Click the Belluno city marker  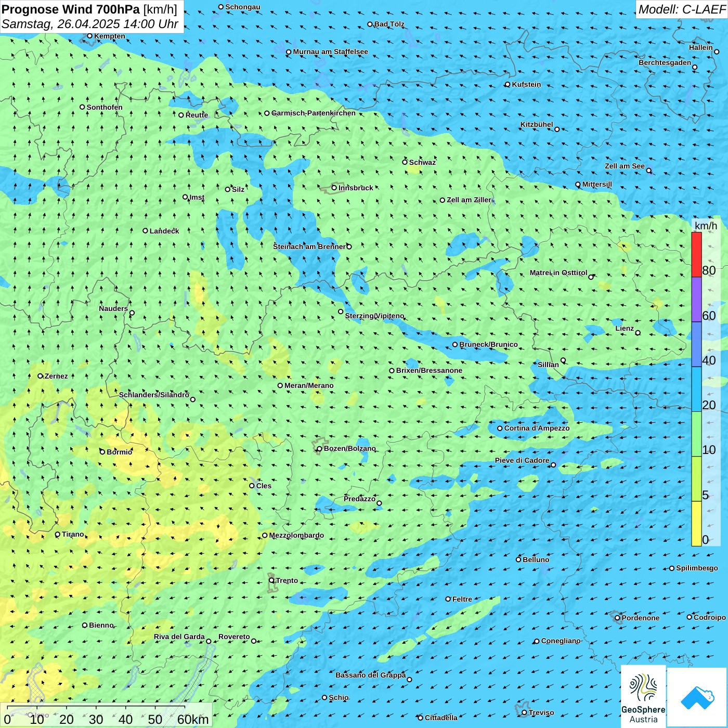[x=518, y=560]
